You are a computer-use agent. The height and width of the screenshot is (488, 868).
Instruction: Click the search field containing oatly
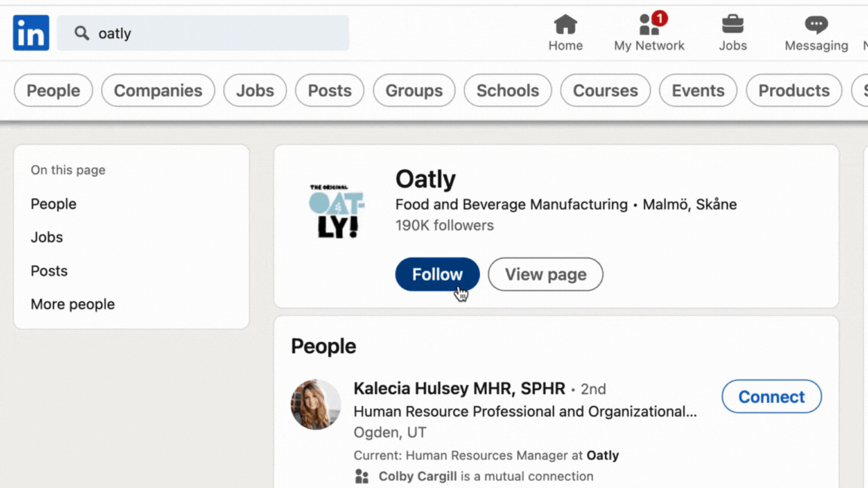pyautogui.click(x=203, y=33)
